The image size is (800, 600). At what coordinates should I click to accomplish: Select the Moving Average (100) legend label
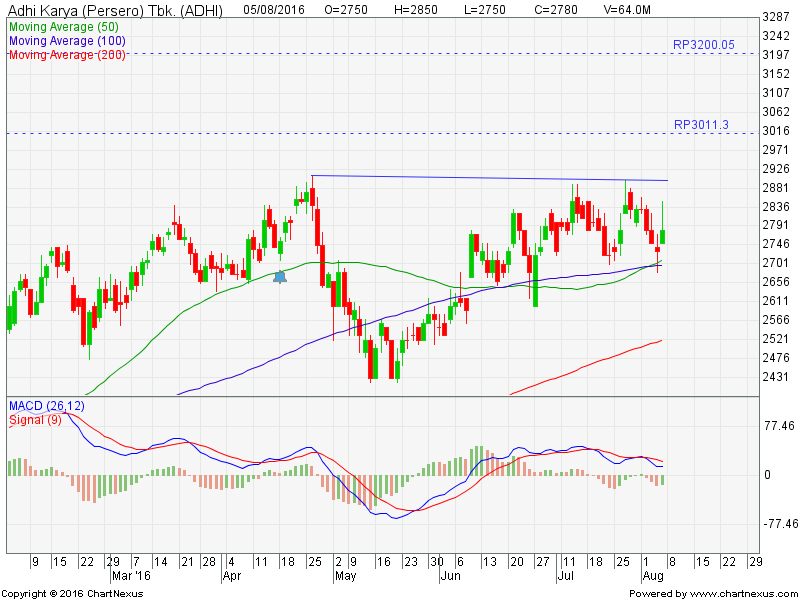67,41
